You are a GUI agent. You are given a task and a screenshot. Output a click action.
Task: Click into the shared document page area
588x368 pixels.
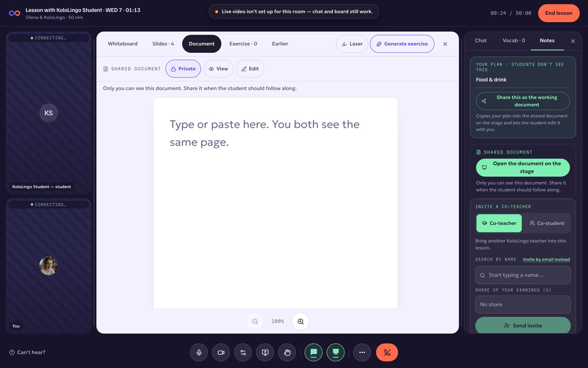coord(276,203)
